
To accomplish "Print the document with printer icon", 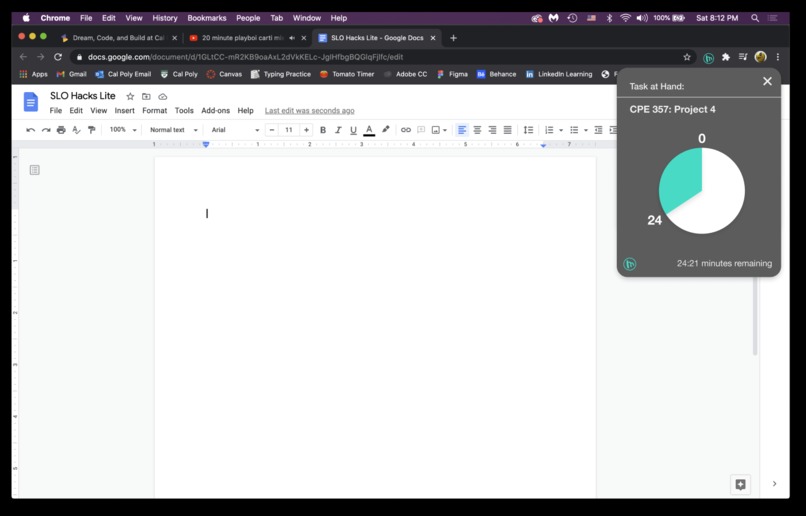I will 61,130.
